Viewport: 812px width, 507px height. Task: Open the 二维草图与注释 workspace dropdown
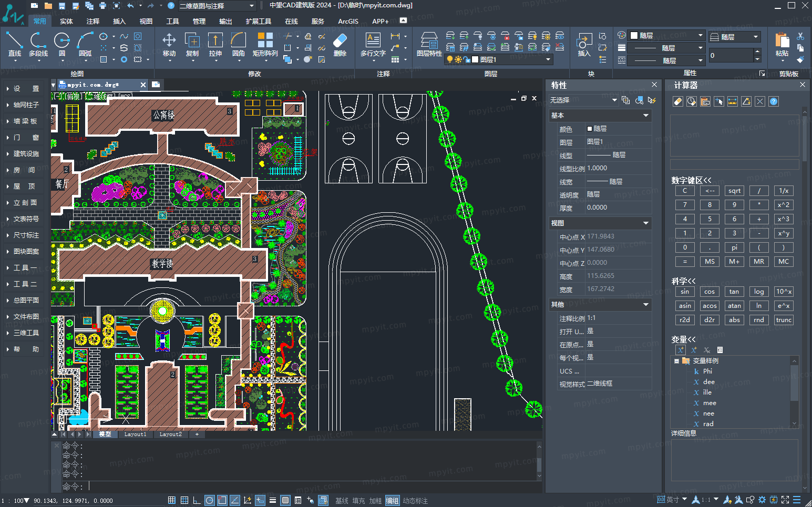pos(217,6)
